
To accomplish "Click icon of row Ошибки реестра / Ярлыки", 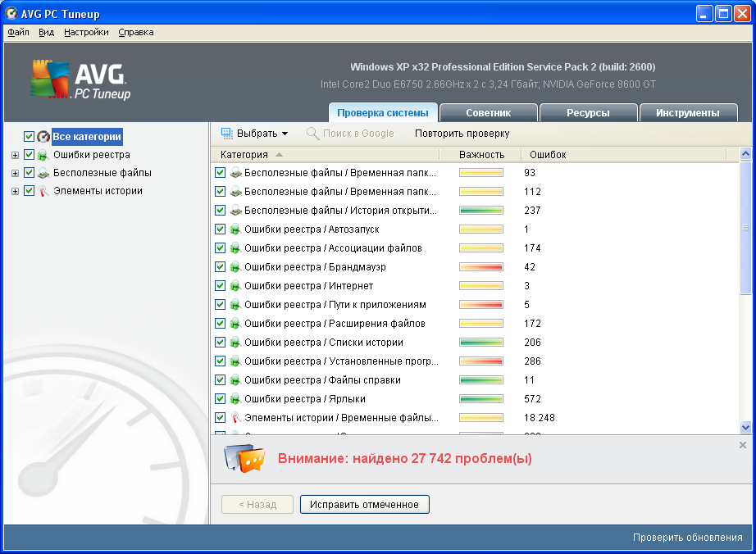I will click(235, 399).
